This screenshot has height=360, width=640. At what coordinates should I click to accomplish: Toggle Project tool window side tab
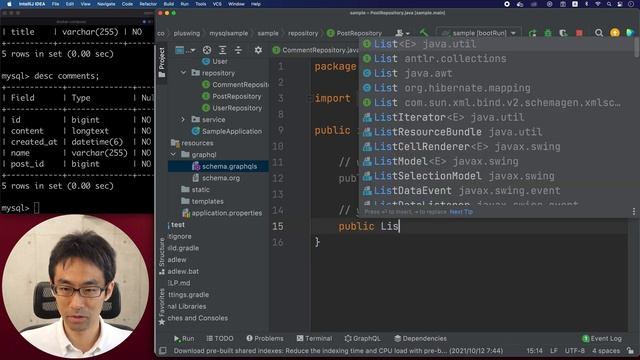click(x=162, y=62)
